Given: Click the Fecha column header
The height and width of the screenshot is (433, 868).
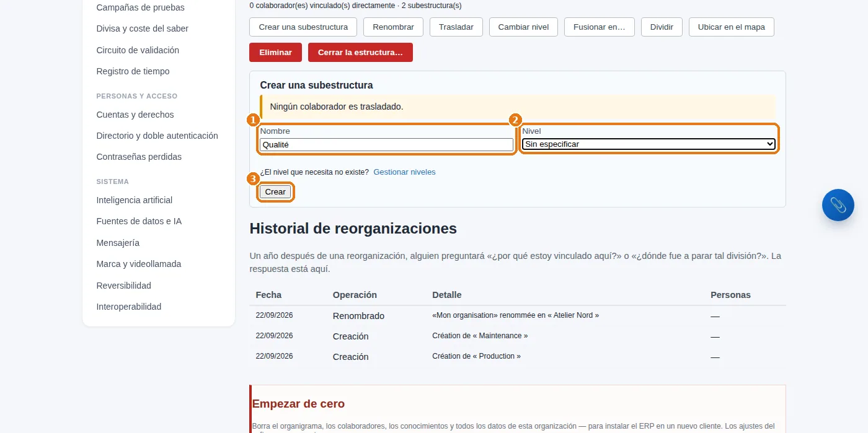Looking at the screenshot, I should 268,295.
